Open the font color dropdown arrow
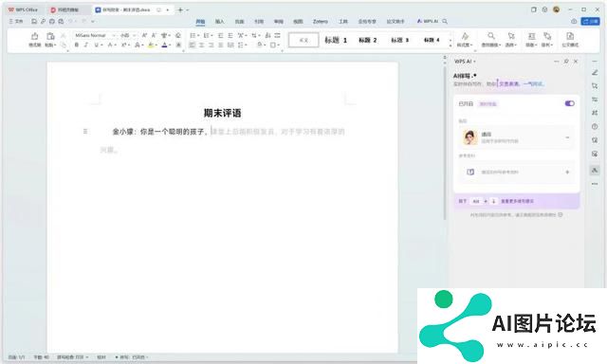607x364 pixels. point(170,45)
